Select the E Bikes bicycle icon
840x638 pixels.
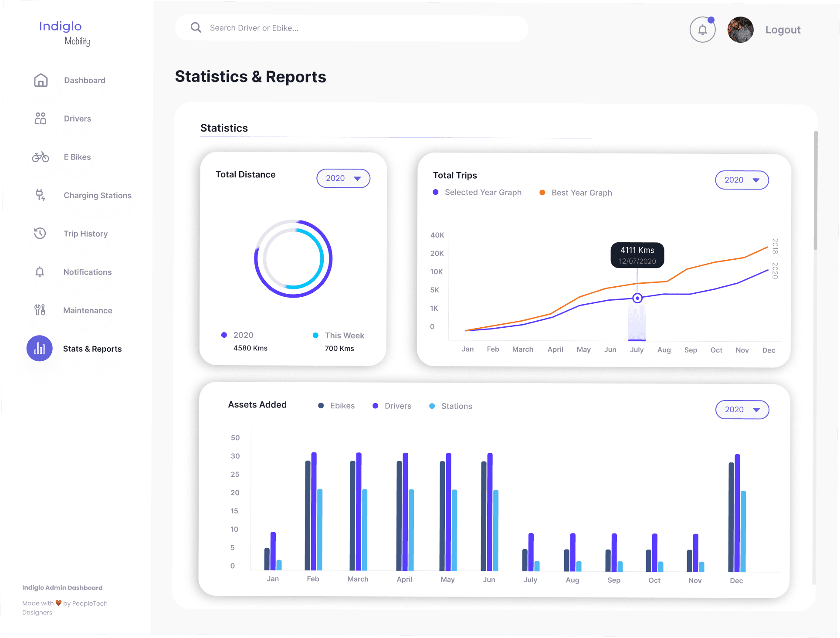point(41,157)
